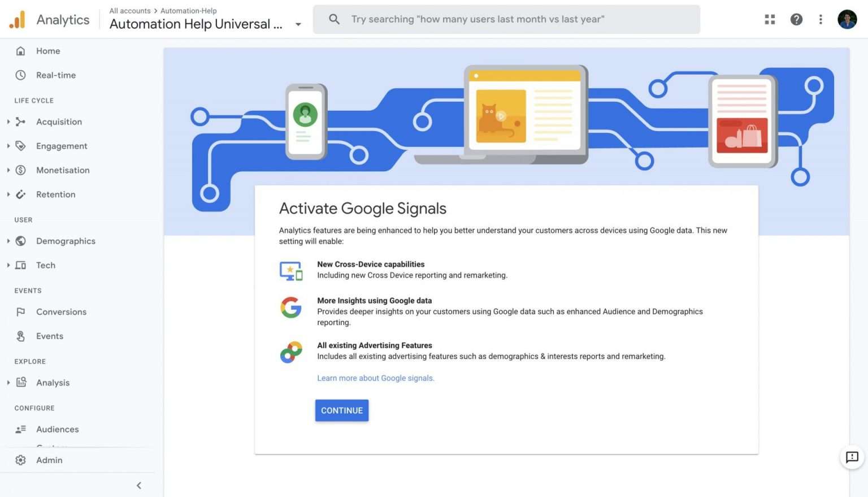Click All existing Advertising Features text

(375, 345)
